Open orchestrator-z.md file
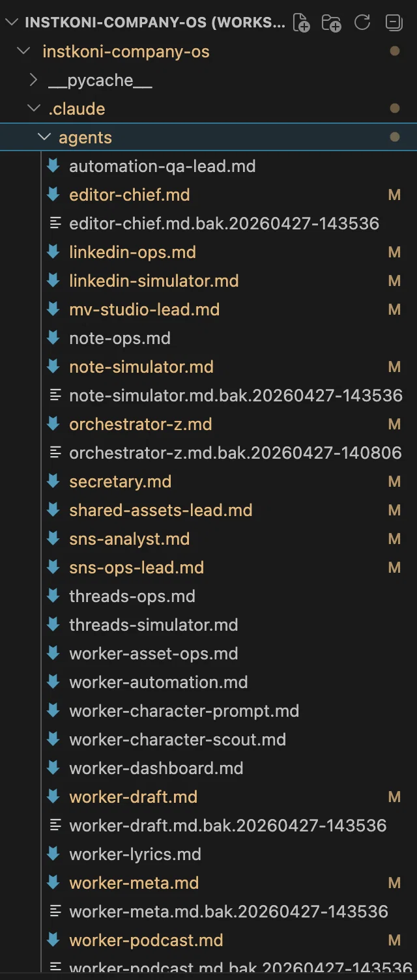The width and height of the screenshot is (417, 980). tap(141, 424)
